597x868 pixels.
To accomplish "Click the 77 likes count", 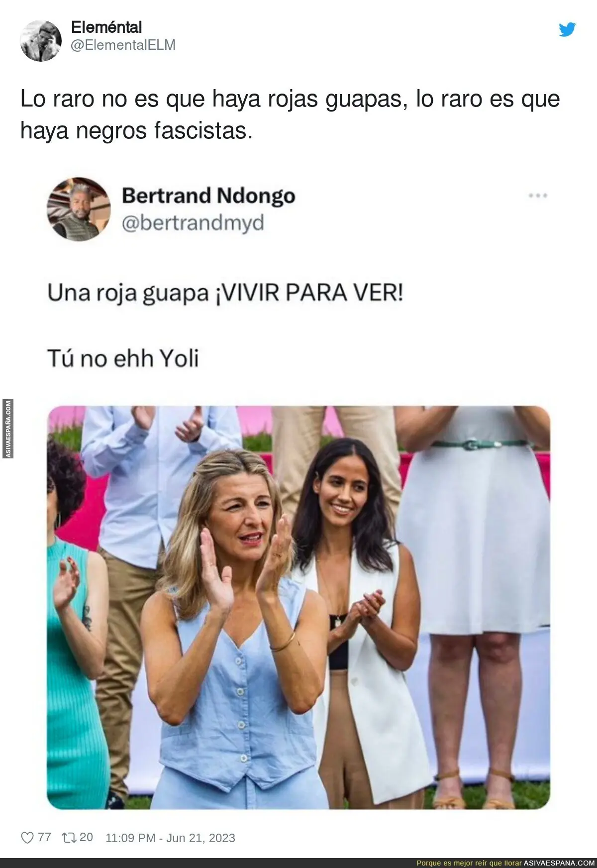I will pyautogui.click(x=44, y=838).
